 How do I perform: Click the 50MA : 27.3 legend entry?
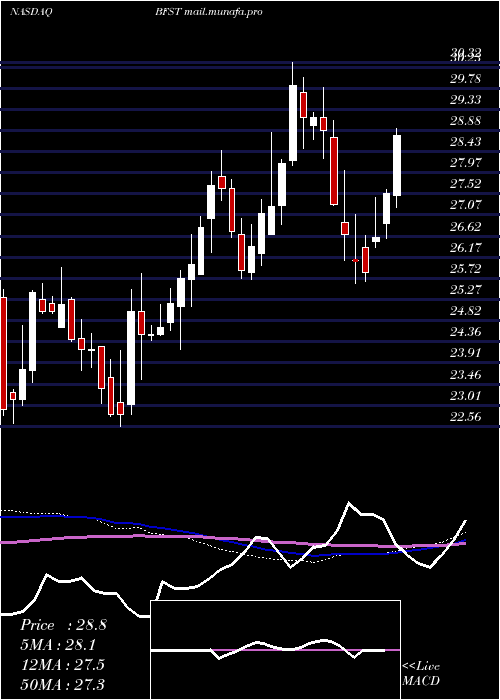coord(62,684)
